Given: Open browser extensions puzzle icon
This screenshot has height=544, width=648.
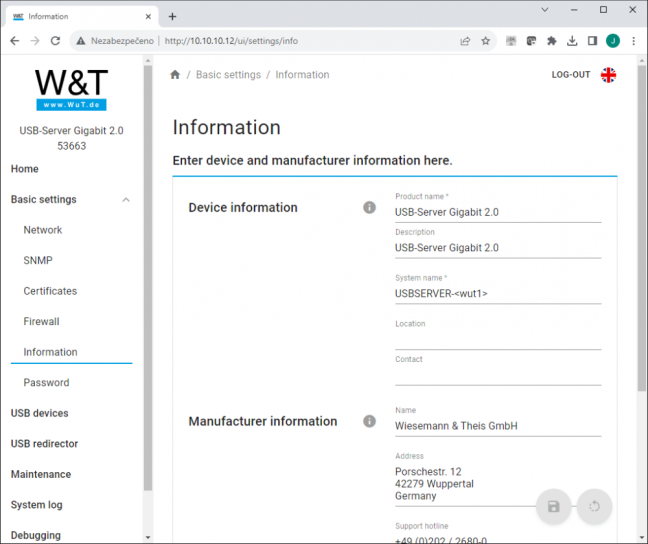Looking at the screenshot, I should 552,41.
